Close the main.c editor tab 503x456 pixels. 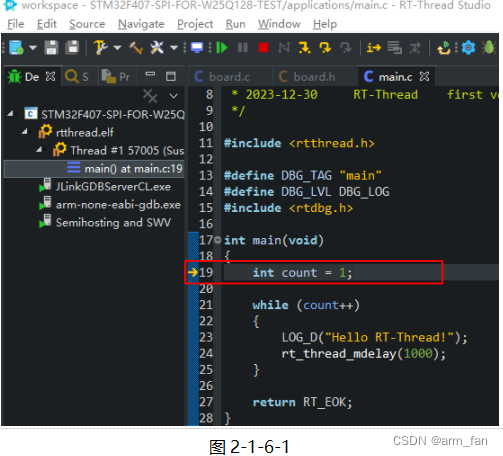(424, 77)
